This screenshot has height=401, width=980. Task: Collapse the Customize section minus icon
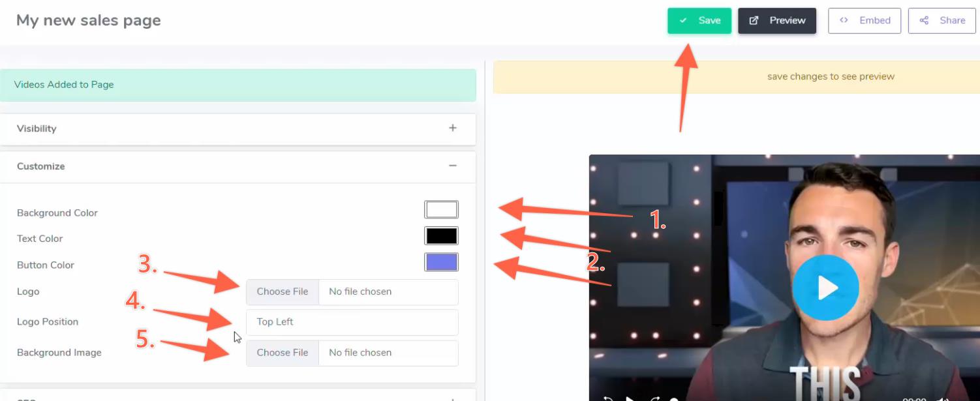point(453,166)
